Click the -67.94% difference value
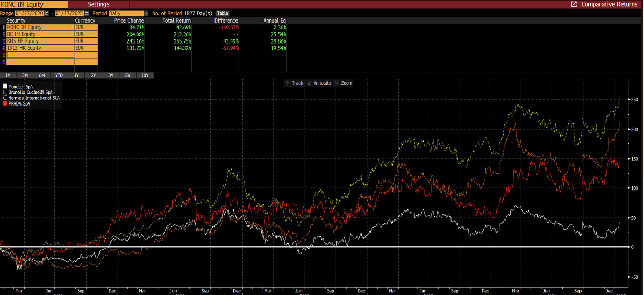 click(229, 48)
